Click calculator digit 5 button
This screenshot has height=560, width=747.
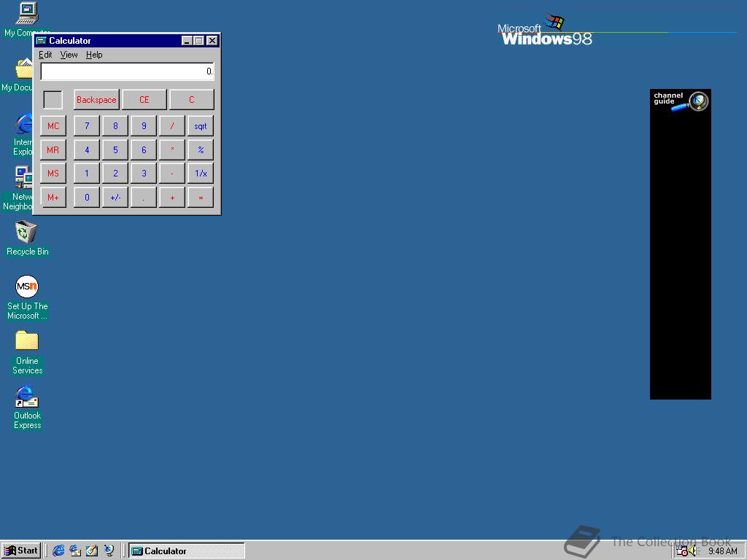(x=115, y=150)
